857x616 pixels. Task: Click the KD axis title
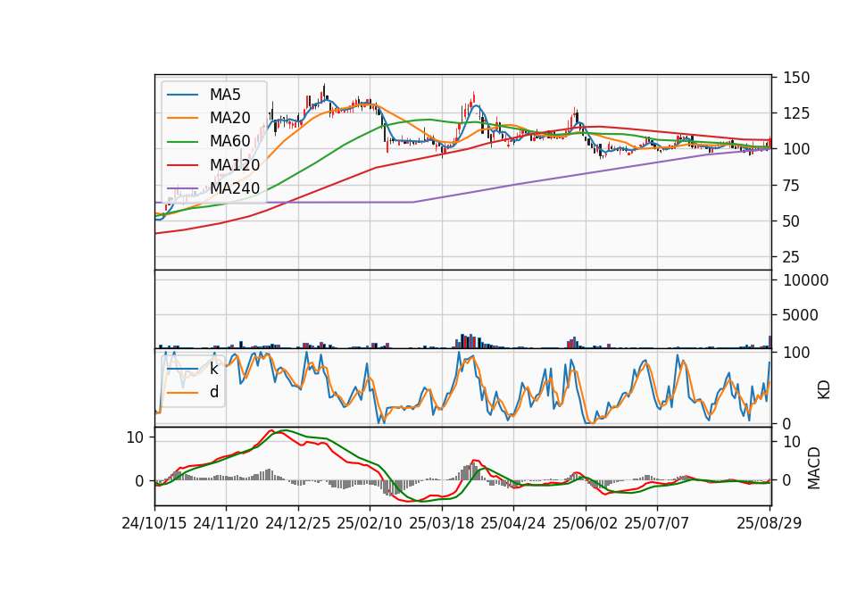point(824,390)
